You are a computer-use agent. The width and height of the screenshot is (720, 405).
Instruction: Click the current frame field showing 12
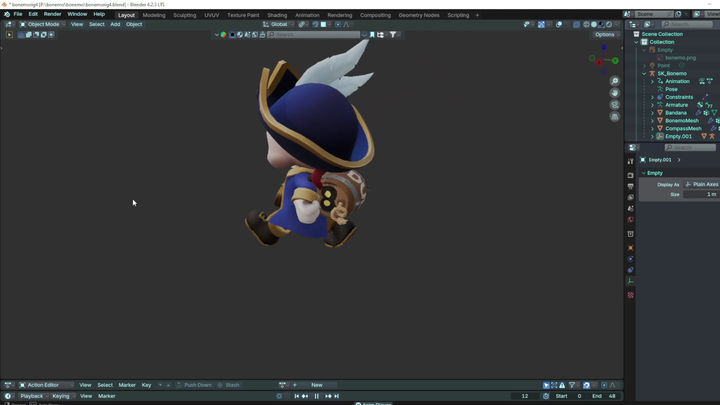(x=525, y=396)
